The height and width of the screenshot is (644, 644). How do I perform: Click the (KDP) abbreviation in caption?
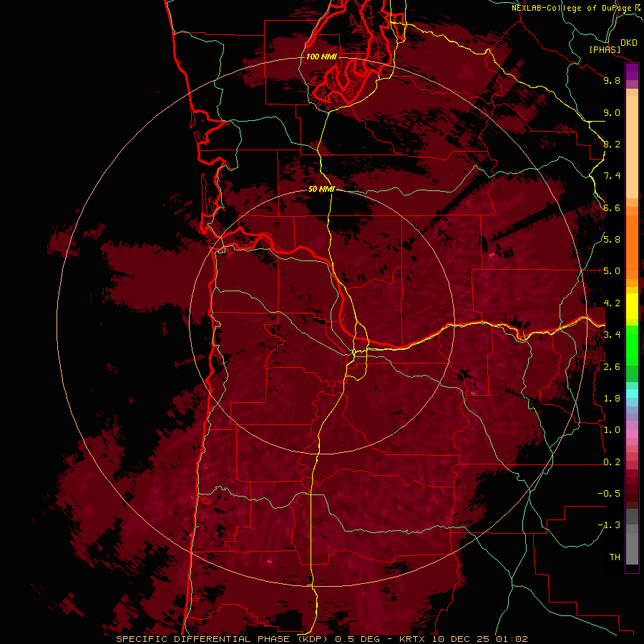pyautogui.click(x=313, y=639)
